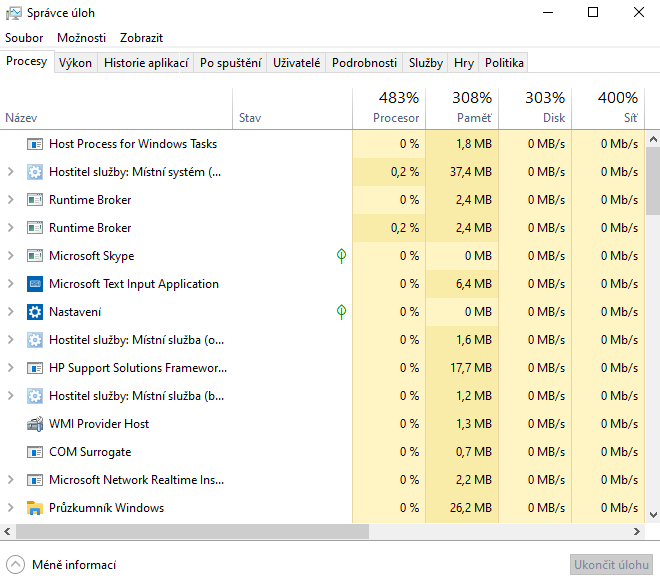The image size is (660, 588).
Task: Click the up-arrow circle icon beside Méně informací
Action: 16,565
